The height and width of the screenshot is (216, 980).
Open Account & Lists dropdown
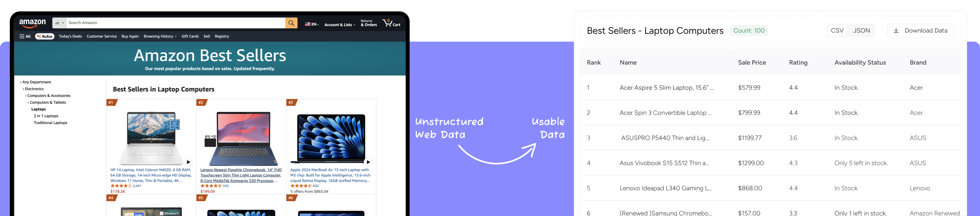(340, 25)
